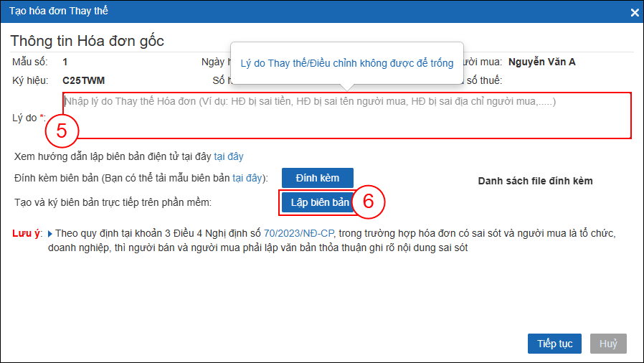This screenshot has width=644, height=363.
Task: Select the Danh sách file đính kèm header
Action: click(x=535, y=181)
